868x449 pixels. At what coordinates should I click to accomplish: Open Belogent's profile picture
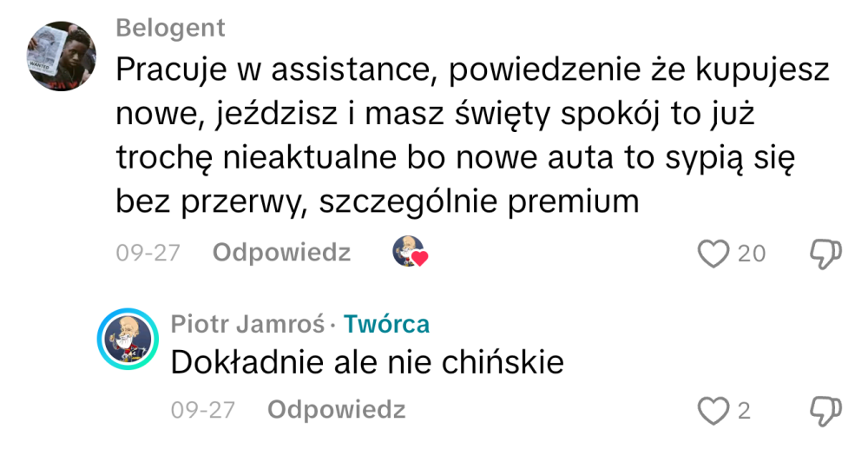60,55
